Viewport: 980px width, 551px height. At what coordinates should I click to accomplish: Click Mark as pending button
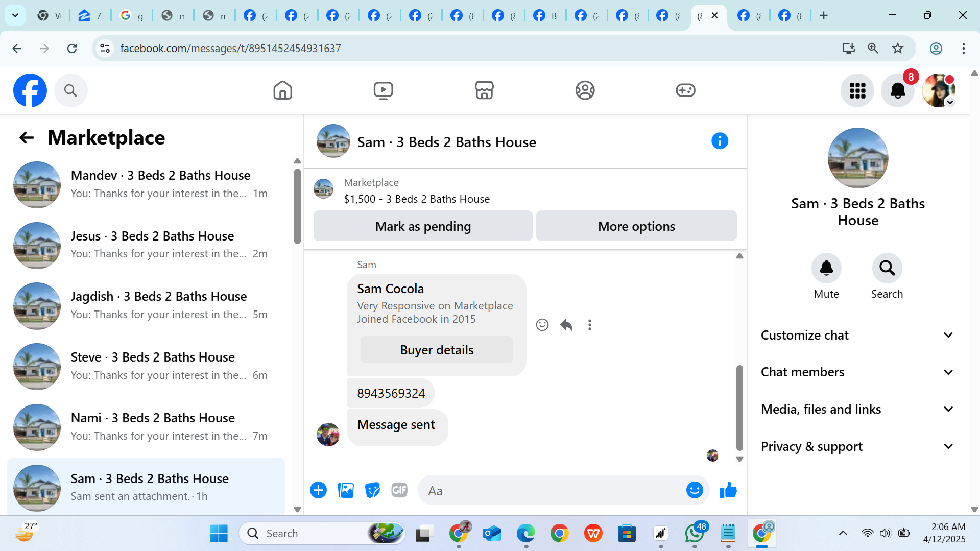423,226
